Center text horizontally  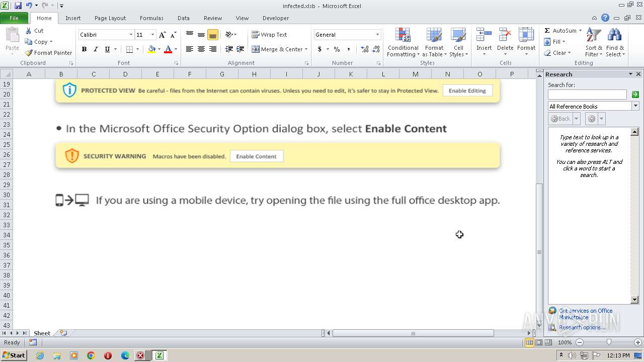pos(201,49)
